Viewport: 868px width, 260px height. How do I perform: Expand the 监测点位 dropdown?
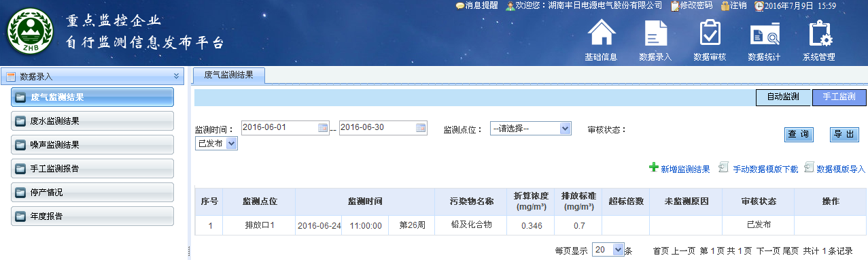coord(530,128)
